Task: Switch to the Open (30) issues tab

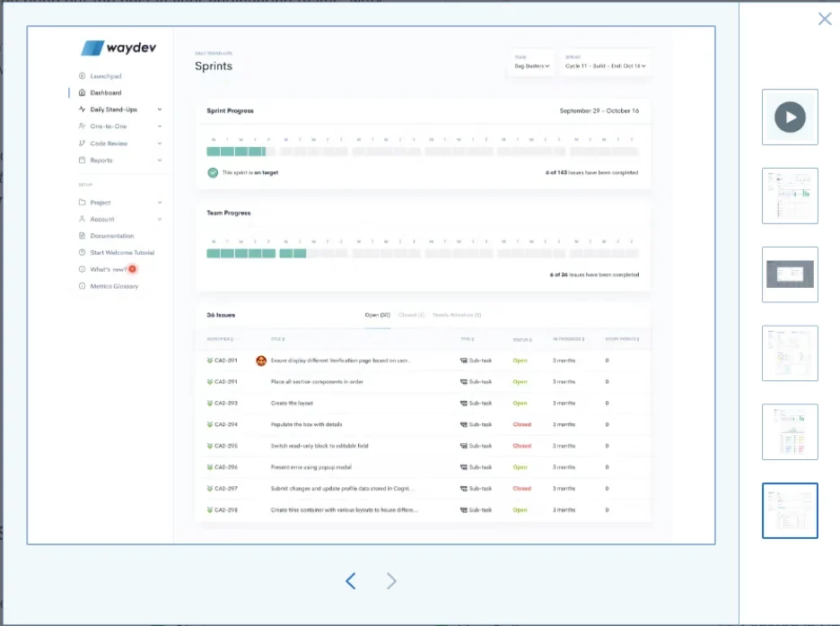Action: coord(377,315)
